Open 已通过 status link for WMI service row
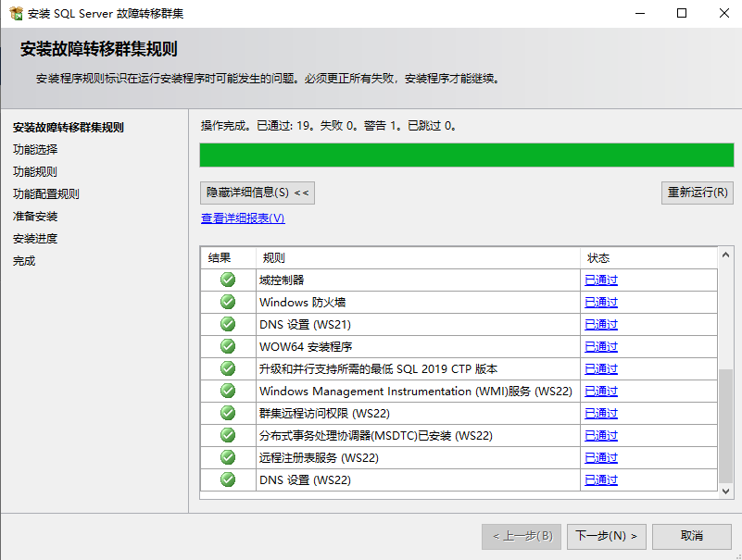The height and width of the screenshot is (560, 742). (x=600, y=391)
